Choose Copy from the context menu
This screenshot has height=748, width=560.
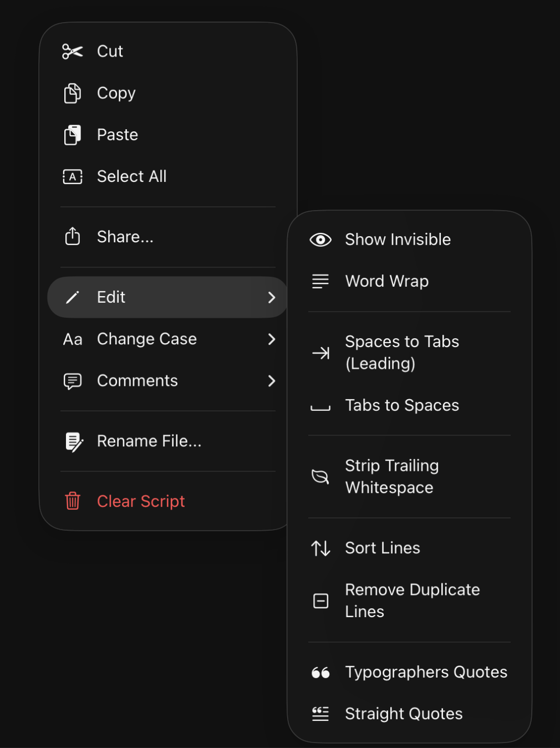(168, 93)
